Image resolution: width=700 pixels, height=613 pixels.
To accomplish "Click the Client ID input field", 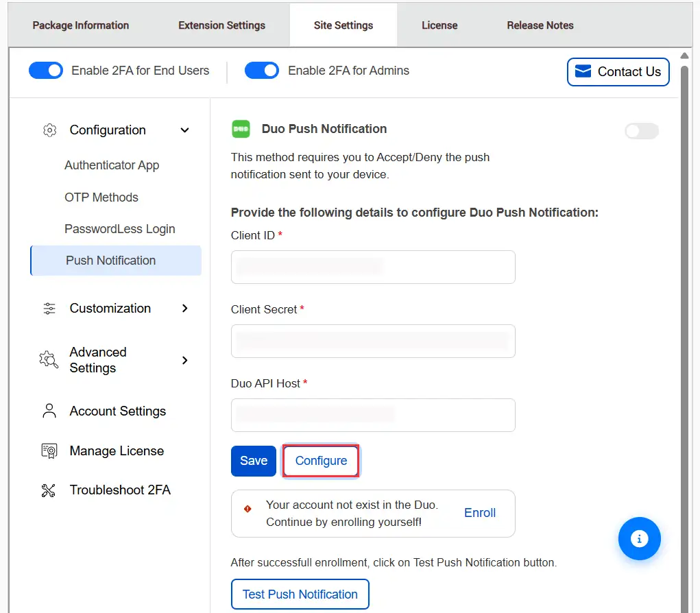I will point(372,267).
